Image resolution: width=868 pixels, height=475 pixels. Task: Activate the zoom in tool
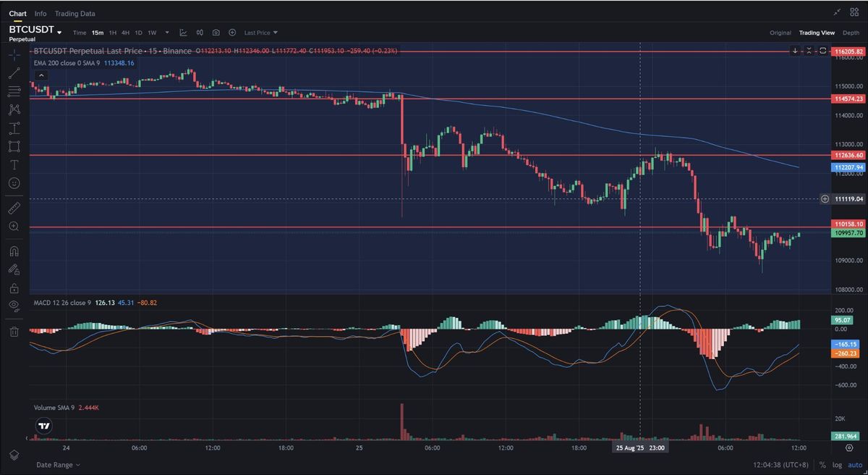(x=14, y=227)
